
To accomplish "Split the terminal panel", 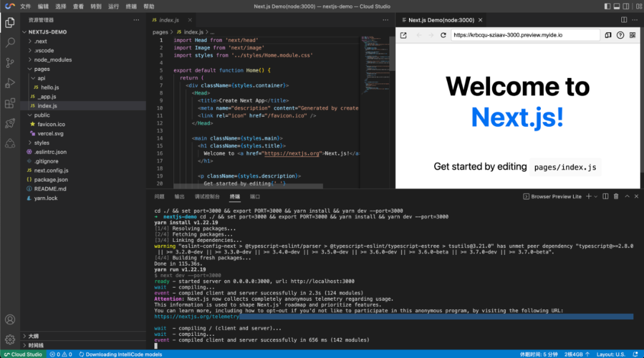I will click(x=605, y=197).
